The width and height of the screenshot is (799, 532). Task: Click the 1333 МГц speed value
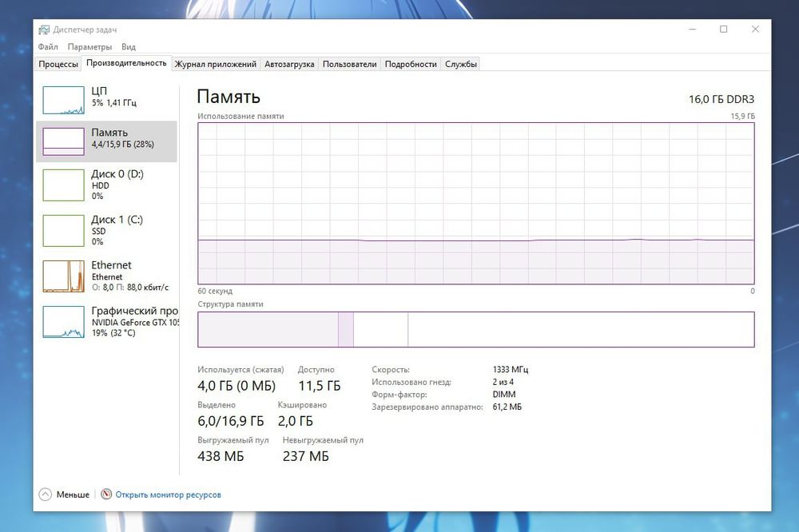[x=511, y=369]
